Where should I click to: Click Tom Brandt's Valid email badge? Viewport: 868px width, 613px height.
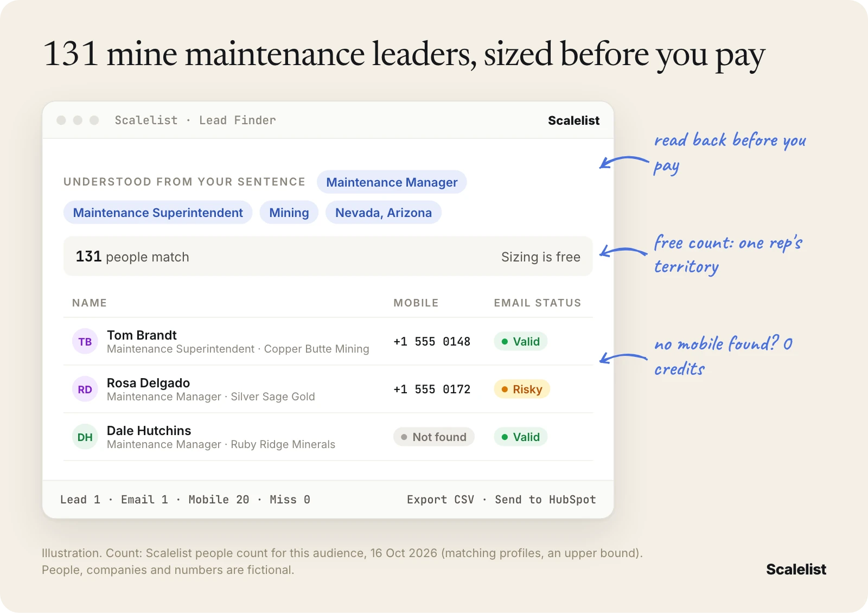point(521,341)
